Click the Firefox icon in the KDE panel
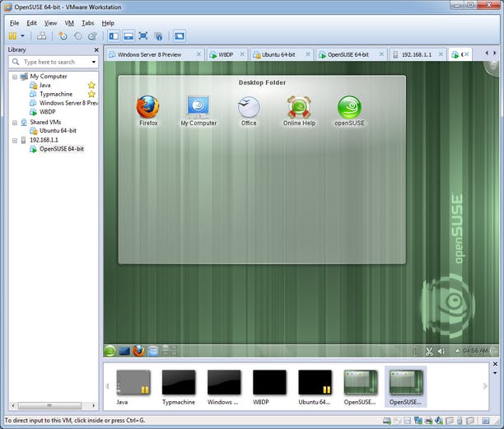The image size is (504, 429). point(138,351)
